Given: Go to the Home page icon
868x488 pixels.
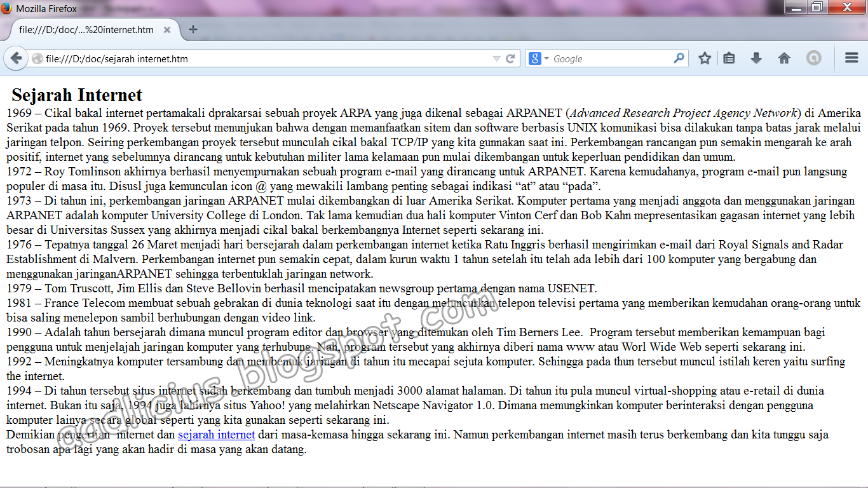Looking at the screenshot, I should 784,58.
